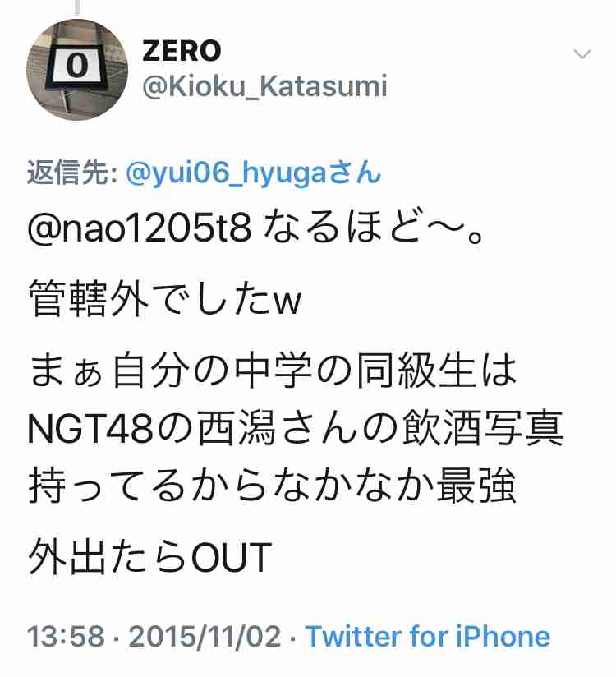Click the ZERO display name
616x677 pixels.
(182, 50)
